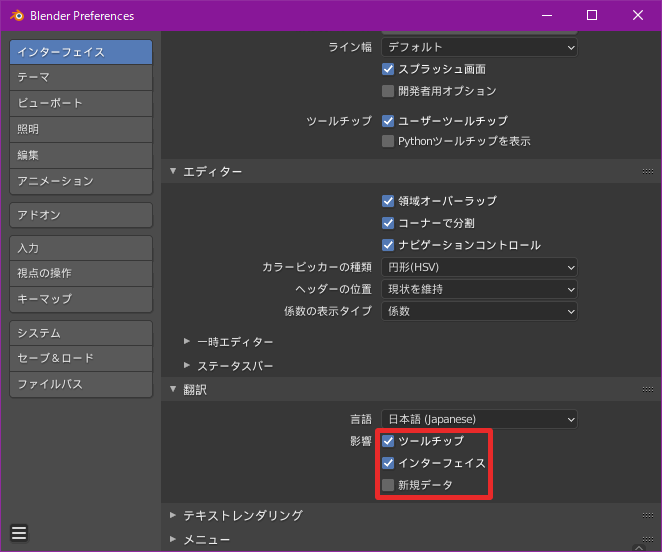Enable the 新規データ translation checkbox
The height and width of the screenshot is (552, 662).
(x=388, y=485)
